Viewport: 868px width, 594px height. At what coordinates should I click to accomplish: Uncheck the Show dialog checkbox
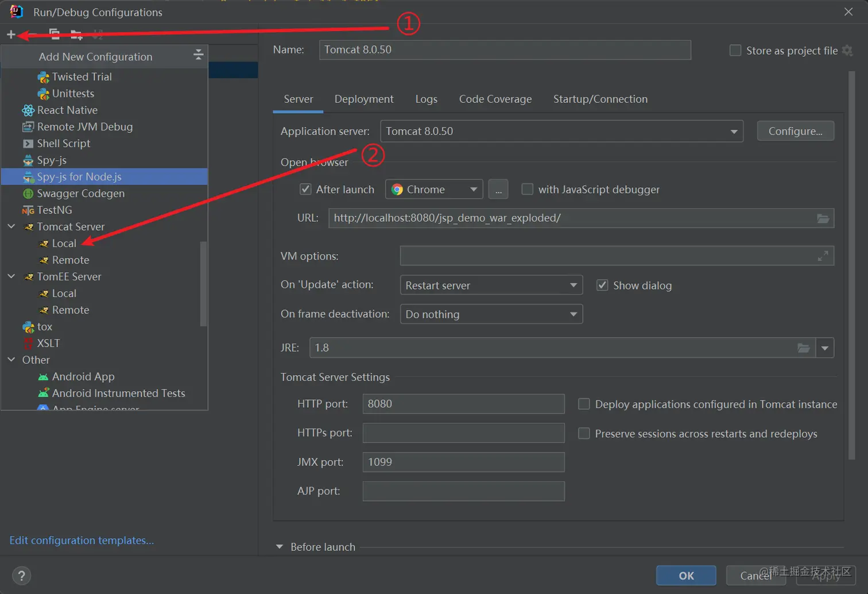[602, 285]
